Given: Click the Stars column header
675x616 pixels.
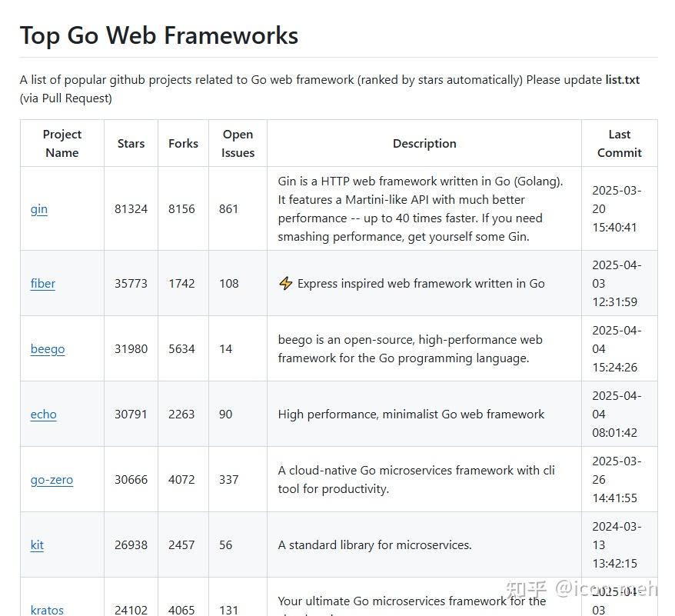Looking at the screenshot, I should 131,144.
